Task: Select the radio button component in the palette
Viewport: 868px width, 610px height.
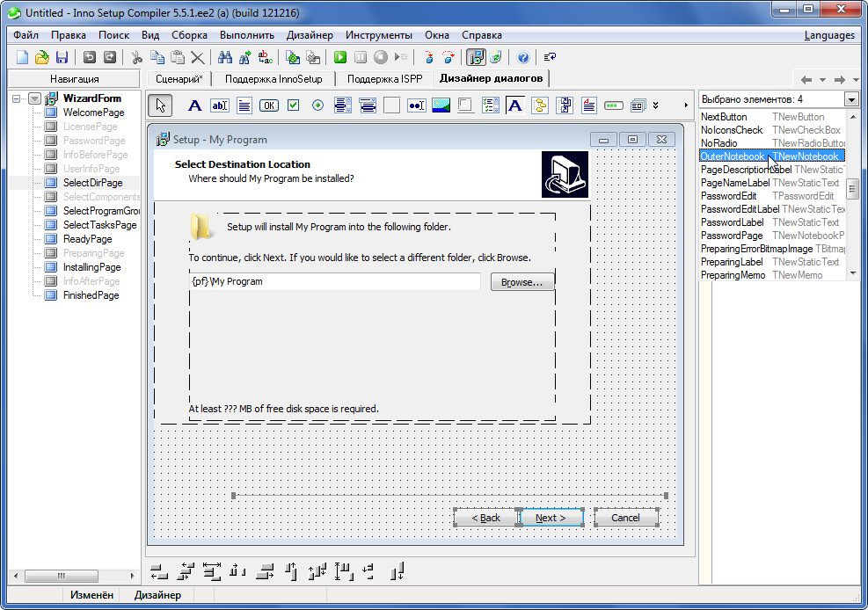Action: pyautogui.click(x=318, y=105)
